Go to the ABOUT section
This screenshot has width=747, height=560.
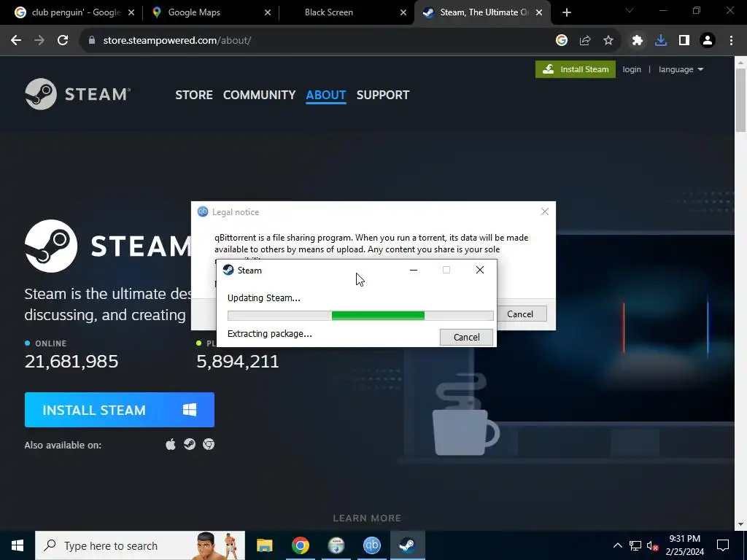(x=326, y=95)
